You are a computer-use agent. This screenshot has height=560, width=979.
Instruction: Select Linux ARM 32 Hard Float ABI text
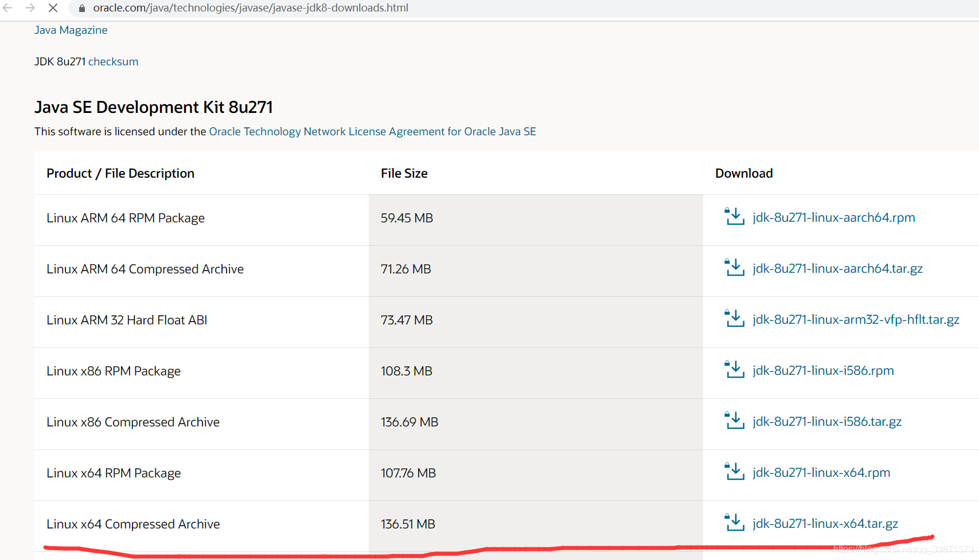coord(127,320)
